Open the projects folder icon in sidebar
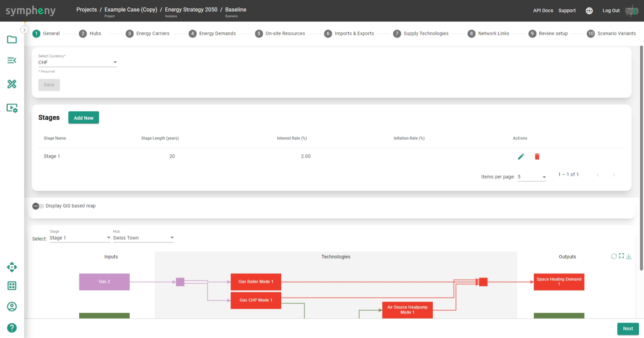 12,39
